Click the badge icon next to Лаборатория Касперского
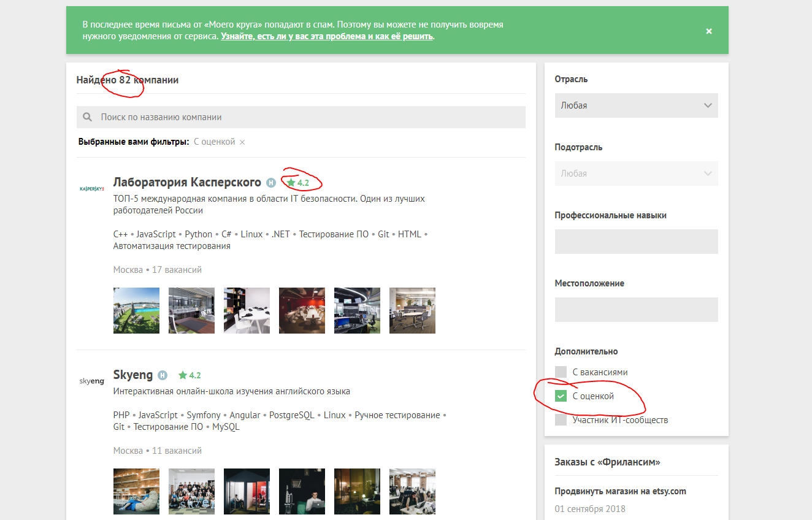This screenshot has height=520, width=812. coord(272,183)
